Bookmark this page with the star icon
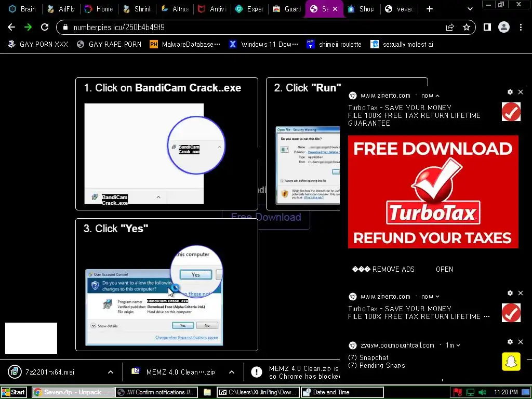 click(467, 27)
